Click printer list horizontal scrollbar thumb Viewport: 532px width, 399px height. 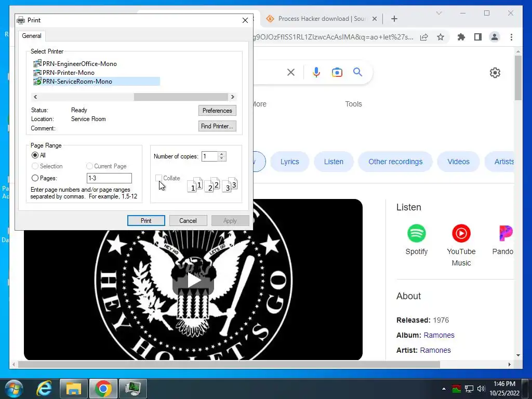pos(180,97)
